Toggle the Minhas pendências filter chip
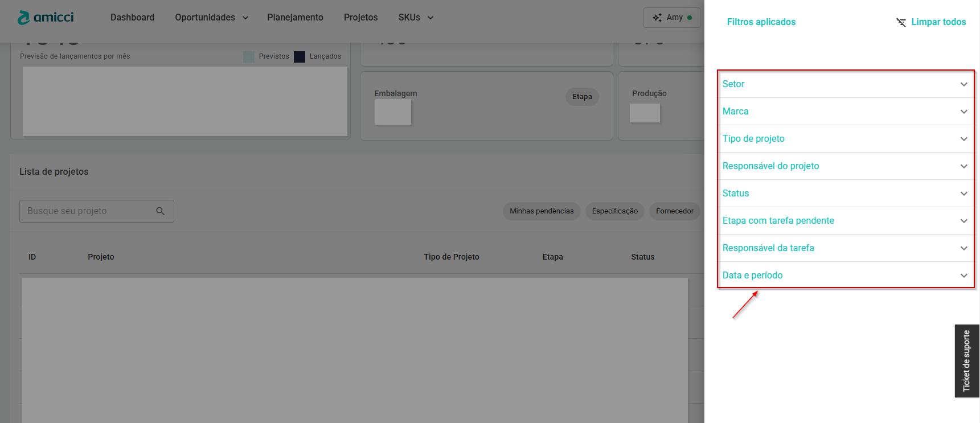The height and width of the screenshot is (423, 980). [542, 211]
